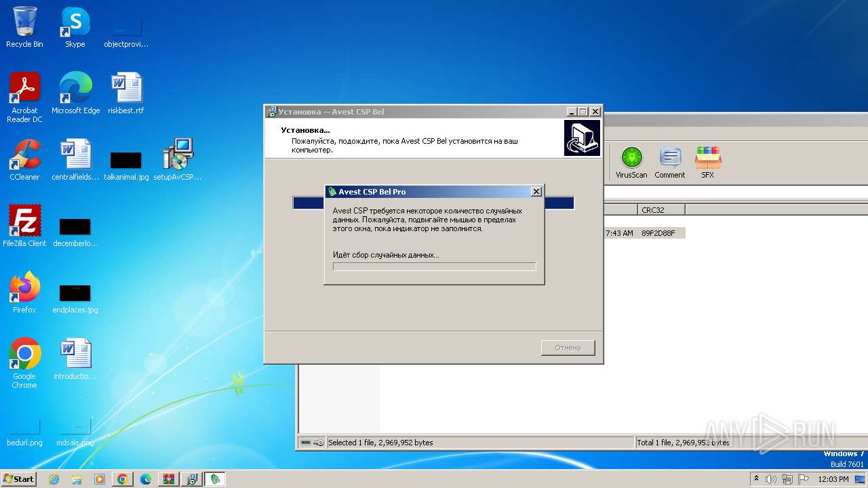Select FileZilla Client desktop shortcut

click(x=24, y=226)
